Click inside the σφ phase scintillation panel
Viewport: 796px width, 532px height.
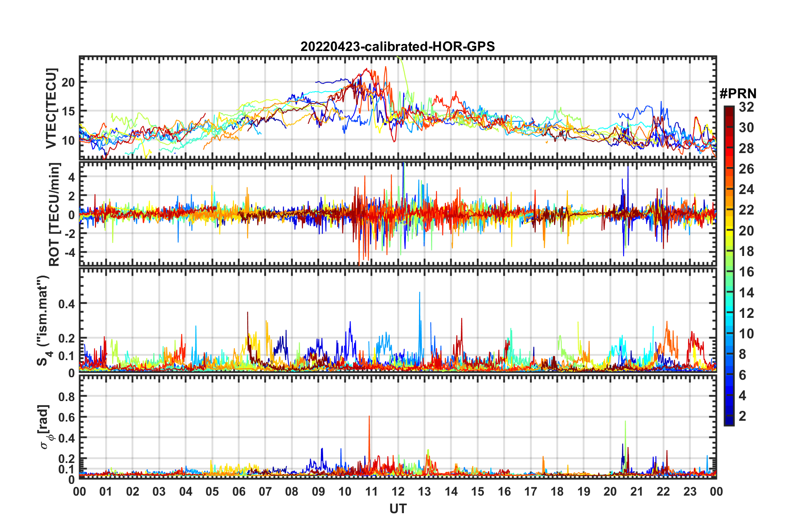pos(398,427)
